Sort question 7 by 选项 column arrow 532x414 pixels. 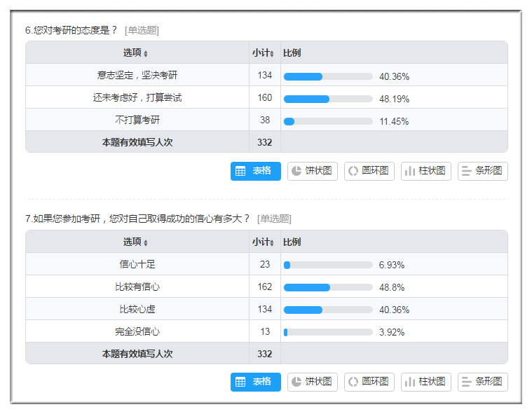point(146,242)
